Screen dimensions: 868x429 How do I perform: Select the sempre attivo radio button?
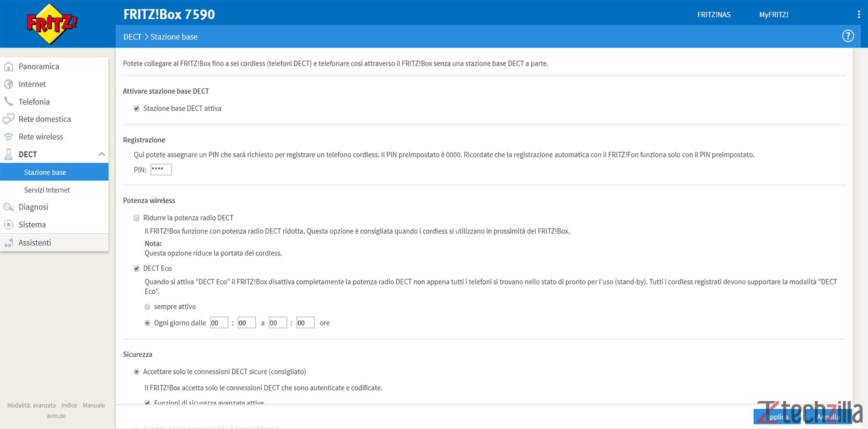[147, 307]
